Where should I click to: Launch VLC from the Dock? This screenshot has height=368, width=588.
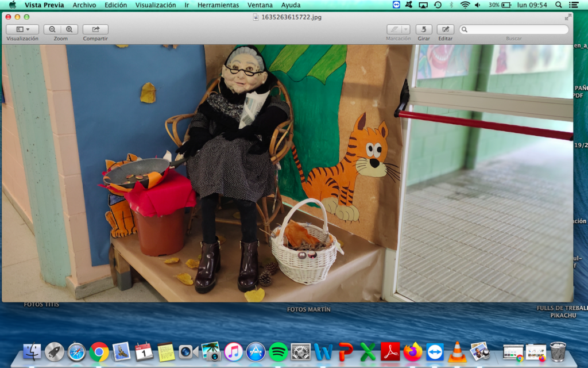point(457,351)
